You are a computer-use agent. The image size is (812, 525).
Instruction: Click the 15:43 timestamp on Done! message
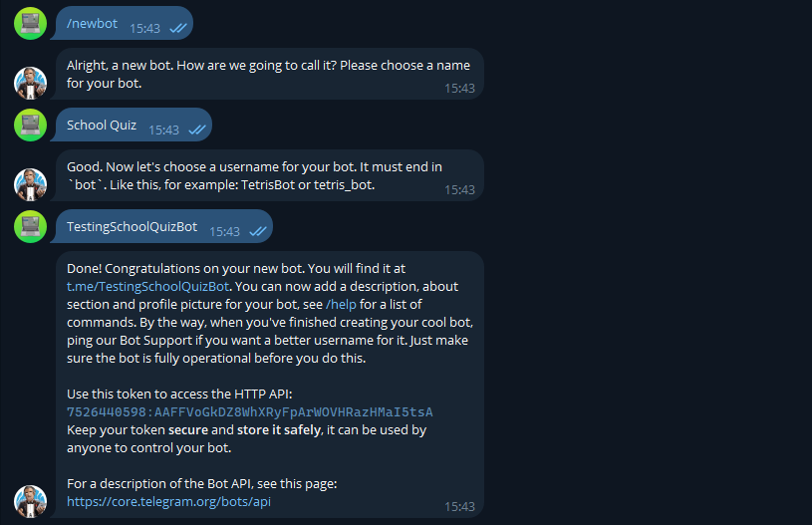point(459,507)
